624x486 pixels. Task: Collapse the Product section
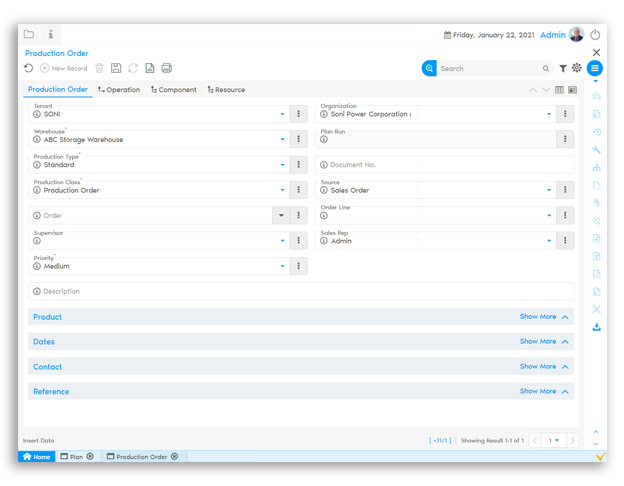(566, 317)
